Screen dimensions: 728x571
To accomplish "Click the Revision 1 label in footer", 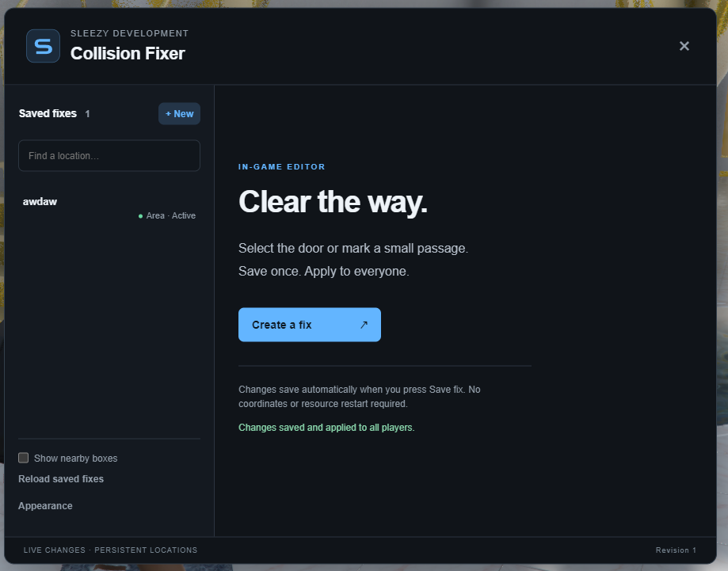I will [676, 550].
